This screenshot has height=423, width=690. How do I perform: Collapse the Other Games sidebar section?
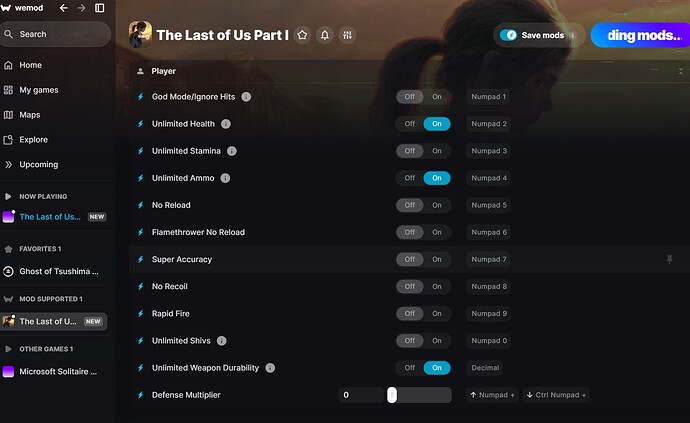[9, 349]
